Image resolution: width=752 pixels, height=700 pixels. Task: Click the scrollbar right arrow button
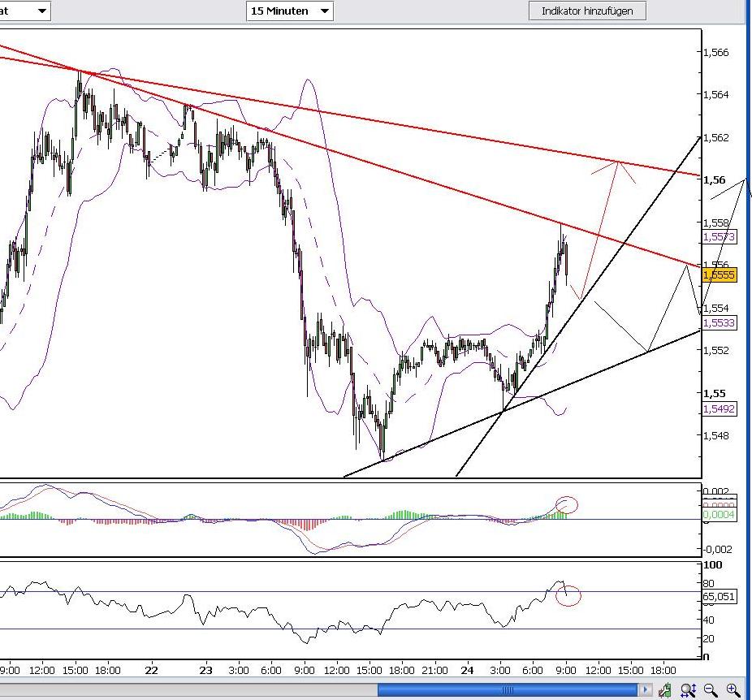[645, 690]
